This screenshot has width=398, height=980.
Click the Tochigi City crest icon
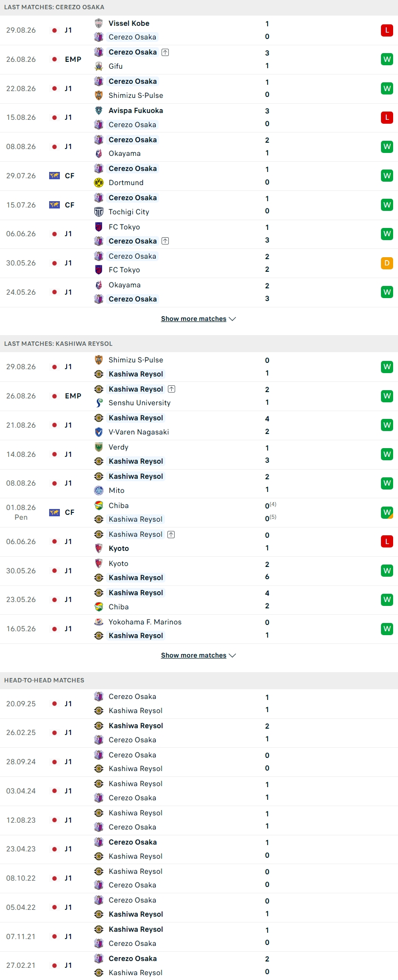(x=99, y=212)
